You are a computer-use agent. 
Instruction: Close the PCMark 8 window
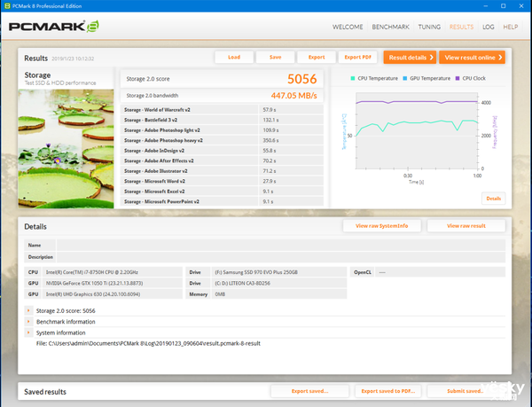click(521, 6)
